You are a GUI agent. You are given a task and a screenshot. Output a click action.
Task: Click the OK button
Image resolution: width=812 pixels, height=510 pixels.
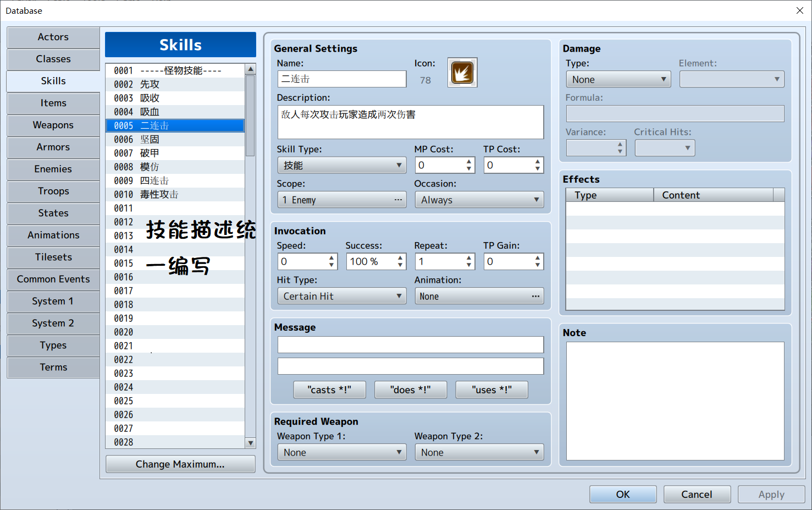(x=623, y=494)
